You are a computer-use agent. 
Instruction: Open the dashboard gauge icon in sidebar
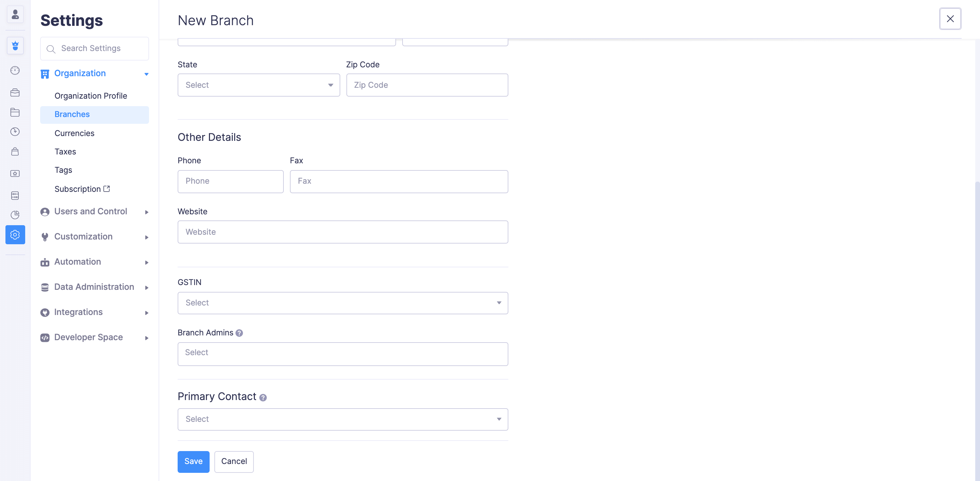15,71
